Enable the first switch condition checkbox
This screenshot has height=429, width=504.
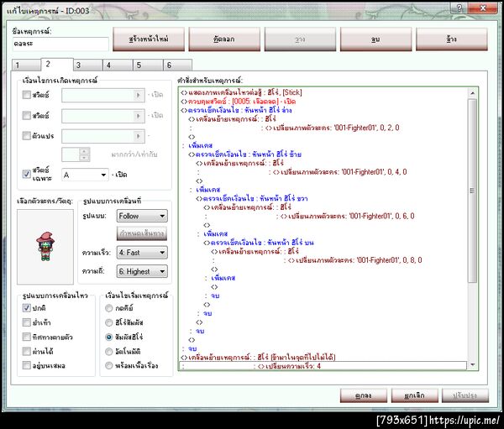[x=26, y=95]
